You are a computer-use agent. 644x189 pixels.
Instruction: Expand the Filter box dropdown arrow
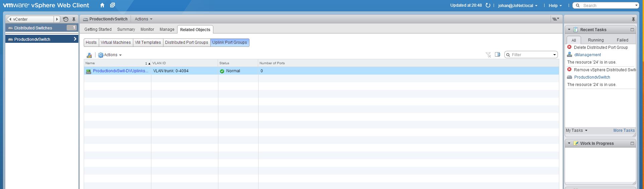coord(554,55)
